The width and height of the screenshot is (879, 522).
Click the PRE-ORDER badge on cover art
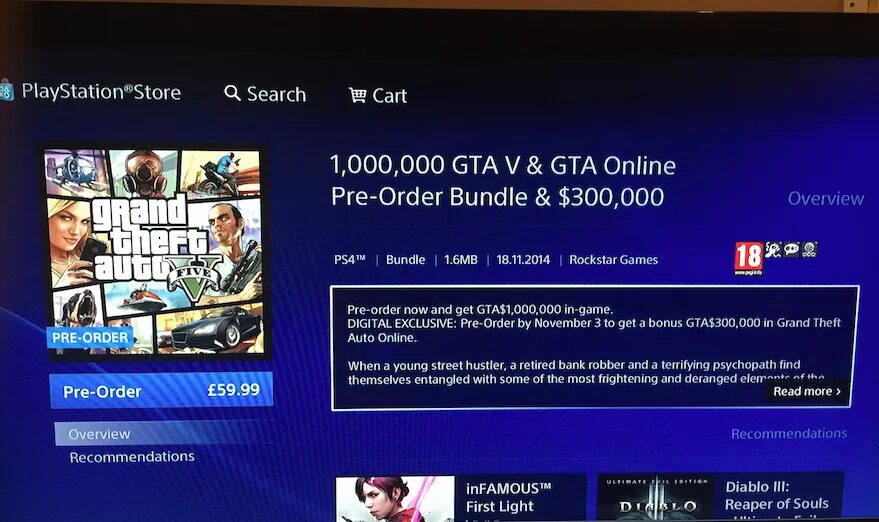[x=90, y=338]
